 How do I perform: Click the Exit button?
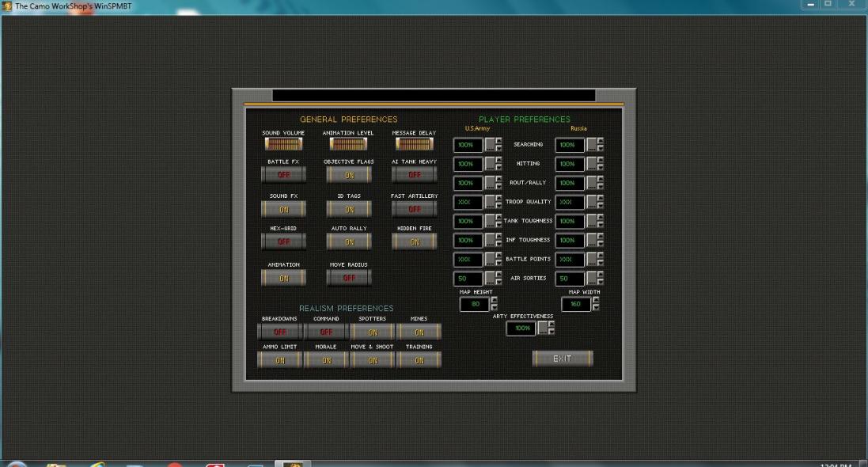coord(562,359)
